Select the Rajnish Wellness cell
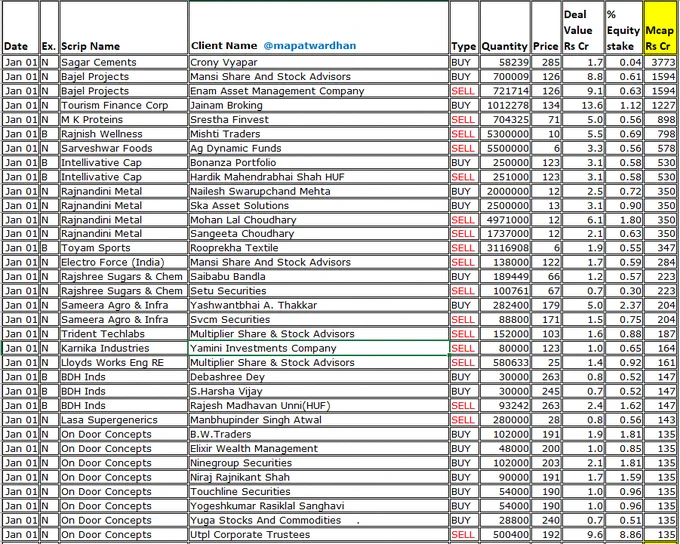680x544 pixels. pos(124,134)
